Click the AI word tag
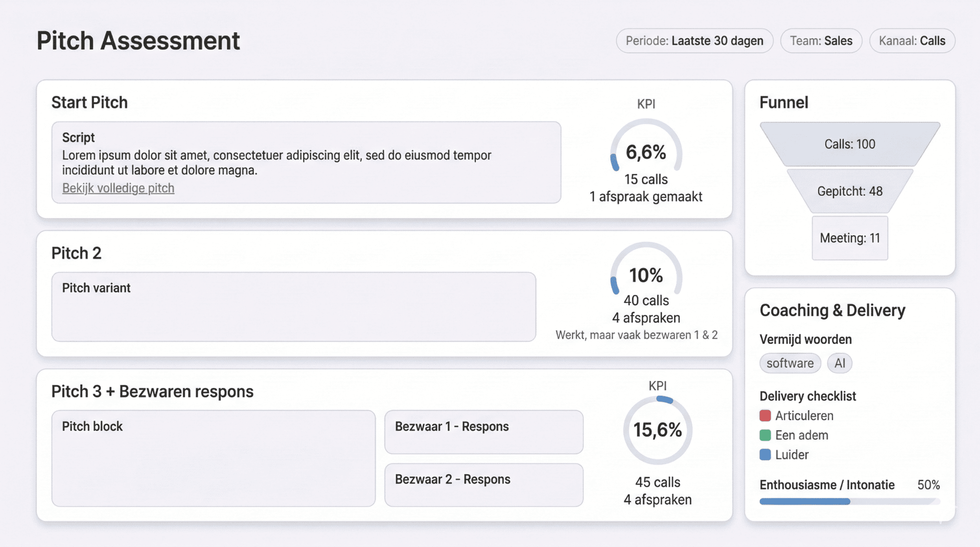The width and height of the screenshot is (980, 547). click(x=839, y=363)
